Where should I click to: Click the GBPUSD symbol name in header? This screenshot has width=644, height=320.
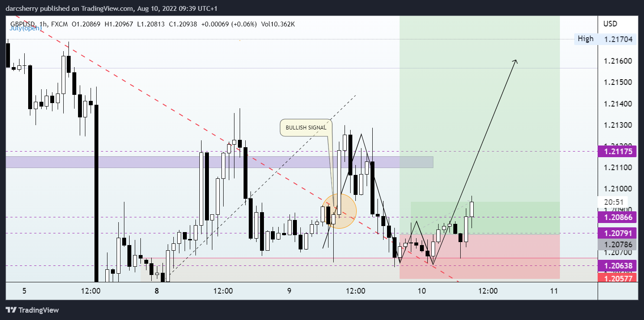click(23, 24)
